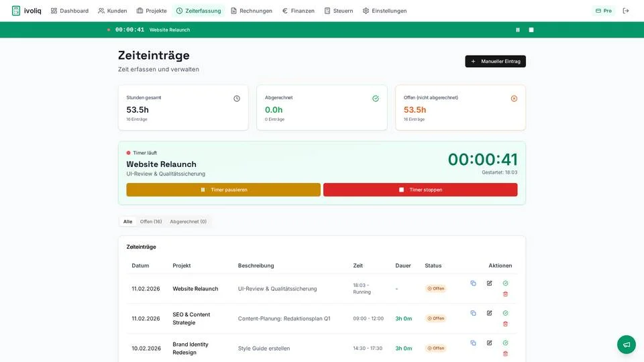Go to Kunden in navigation

tap(113, 11)
